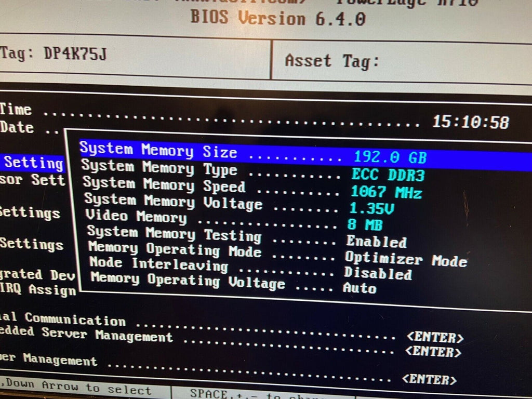Screen dimensions: 532x399
Task: Select the highlighted Memory Settings menu item
Action: coord(32,163)
